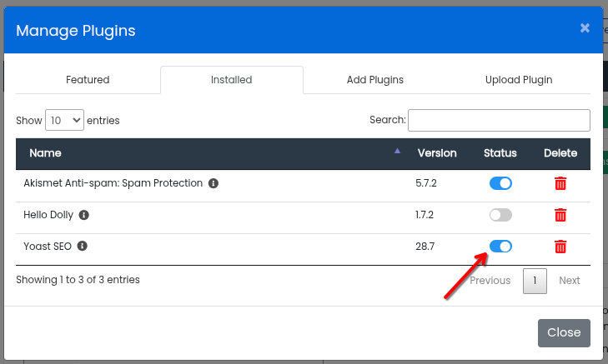Close Manage Plugins dialog via X icon
Image resolution: width=608 pixels, height=364 pixels.
pyautogui.click(x=585, y=27)
